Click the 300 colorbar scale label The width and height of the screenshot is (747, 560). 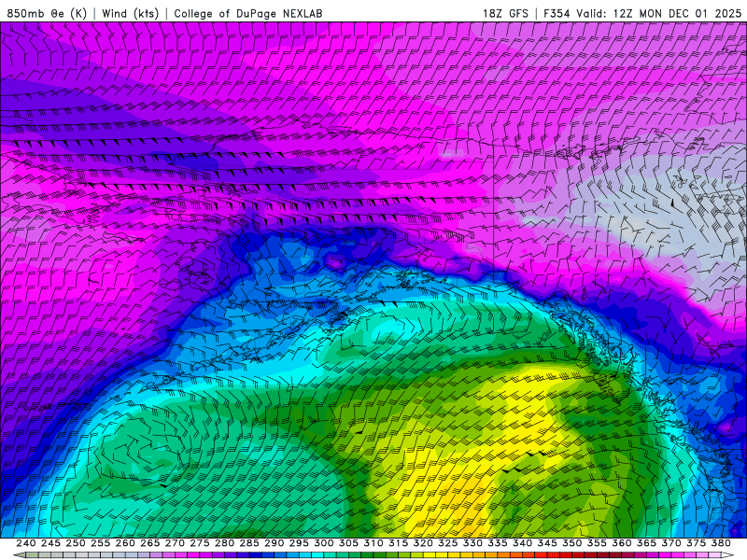pos(323,543)
